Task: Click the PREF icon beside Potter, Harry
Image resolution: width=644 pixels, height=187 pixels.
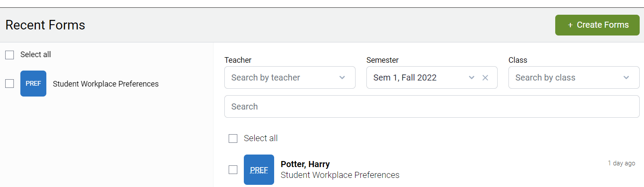Action: tap(259, 170)
